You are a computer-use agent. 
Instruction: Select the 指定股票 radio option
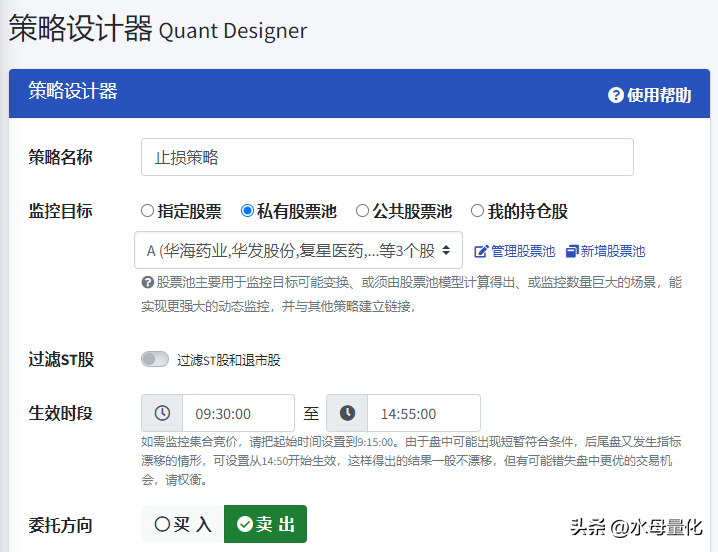click(x=148, y=211)
